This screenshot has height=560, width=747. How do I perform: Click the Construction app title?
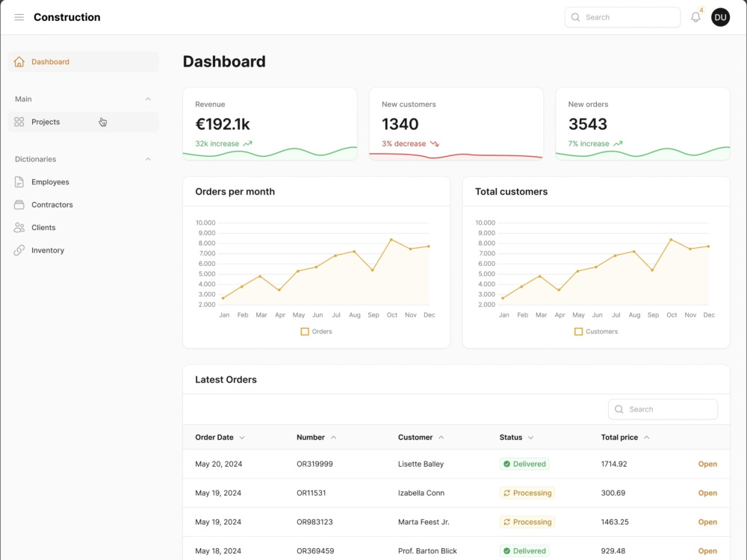pyautogui.click(x=67, y=17)
